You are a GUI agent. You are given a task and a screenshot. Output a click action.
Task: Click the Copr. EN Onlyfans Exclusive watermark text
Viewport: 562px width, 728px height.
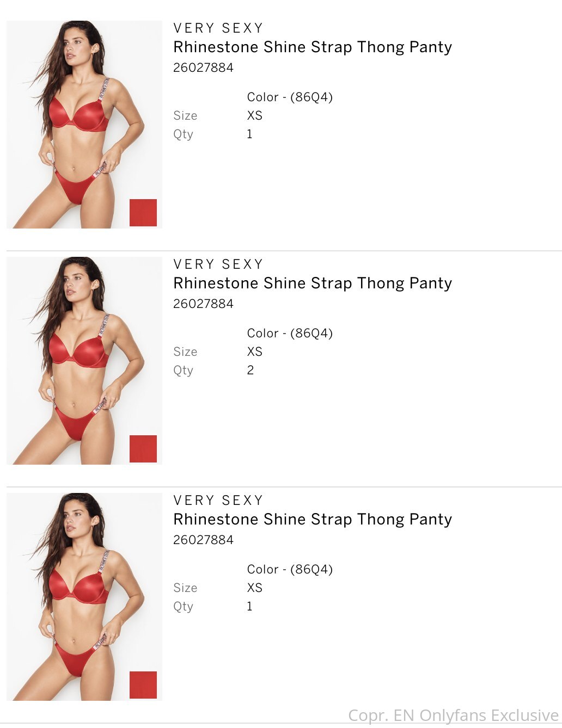(x=453, y=715)
